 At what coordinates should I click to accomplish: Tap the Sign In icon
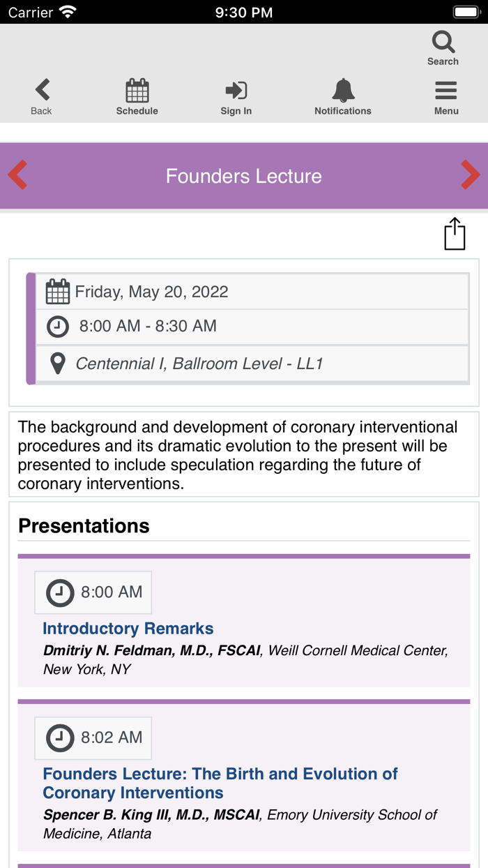click(235, 91)
